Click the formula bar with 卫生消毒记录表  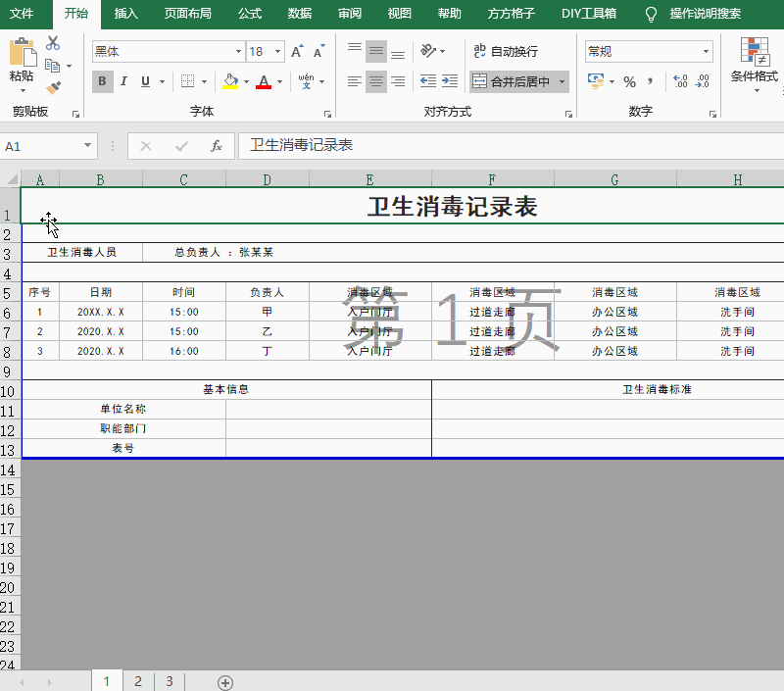pos(511,145)
